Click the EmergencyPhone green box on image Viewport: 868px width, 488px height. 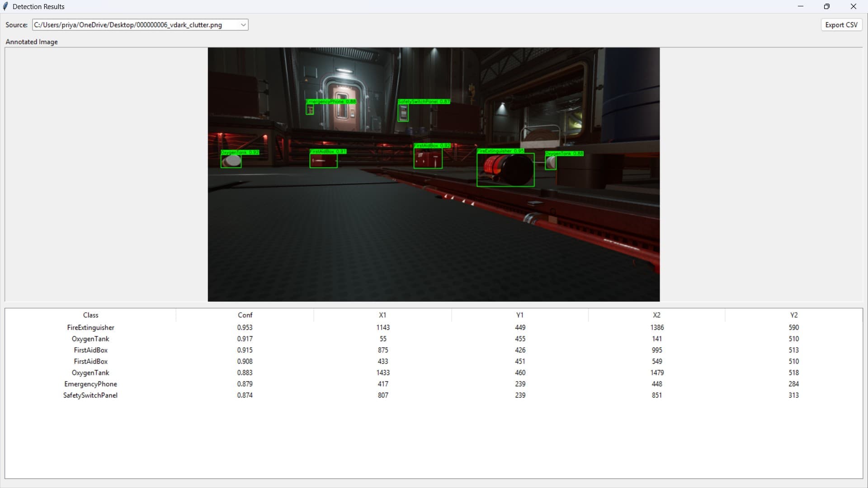(x=310, y=110)
